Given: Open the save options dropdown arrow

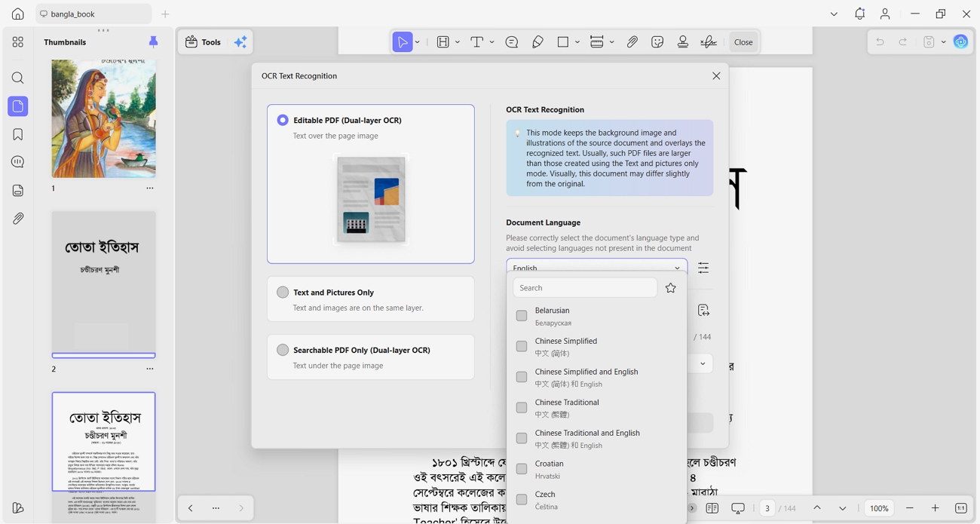Looking at the screenshot, I should (943, 42).
